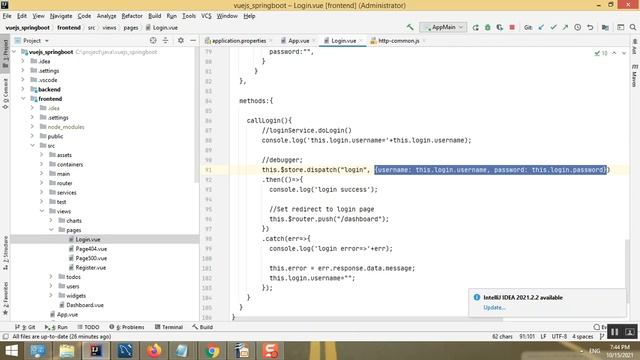Screen dimensions: 640x360
Task: Open Git Show History clock icon
Action: [578, 27]
